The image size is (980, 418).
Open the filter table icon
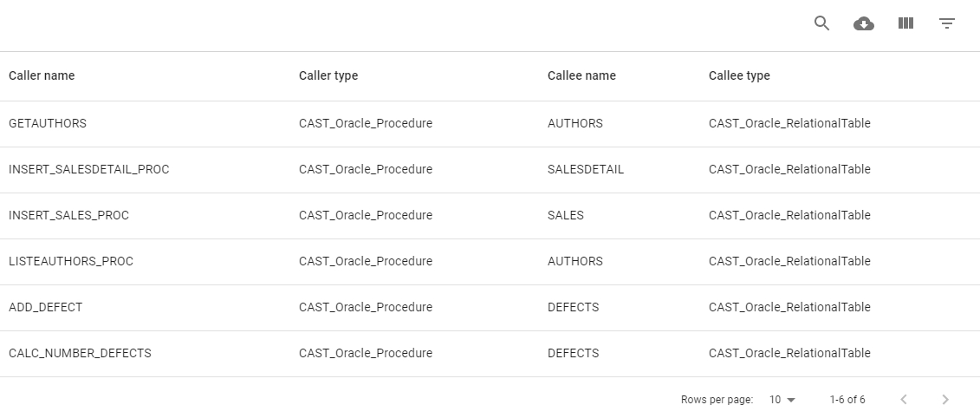point(947,23)
